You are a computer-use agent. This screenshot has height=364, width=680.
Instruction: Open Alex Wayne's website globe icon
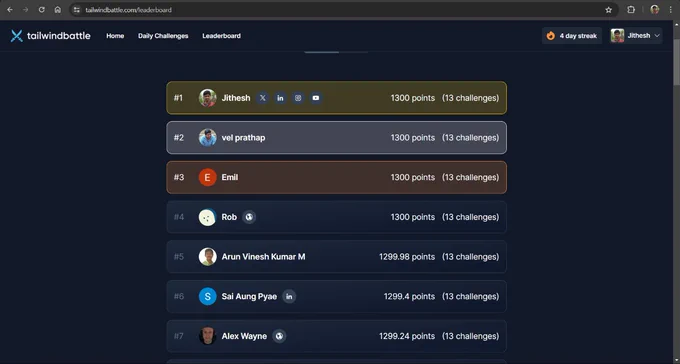tap(279, 336)
